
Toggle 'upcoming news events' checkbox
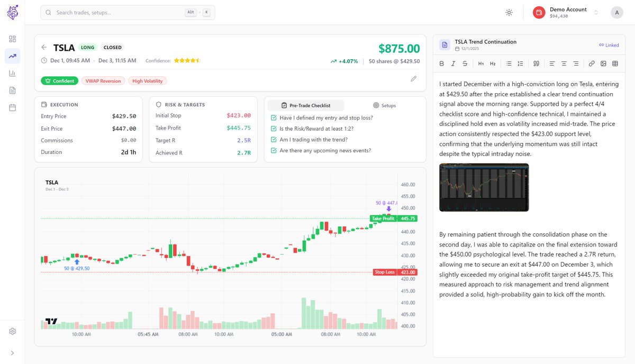273,150
